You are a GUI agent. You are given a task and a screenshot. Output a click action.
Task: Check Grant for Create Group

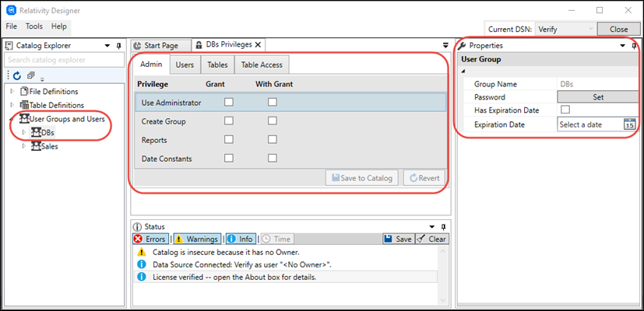click(229, 121)
